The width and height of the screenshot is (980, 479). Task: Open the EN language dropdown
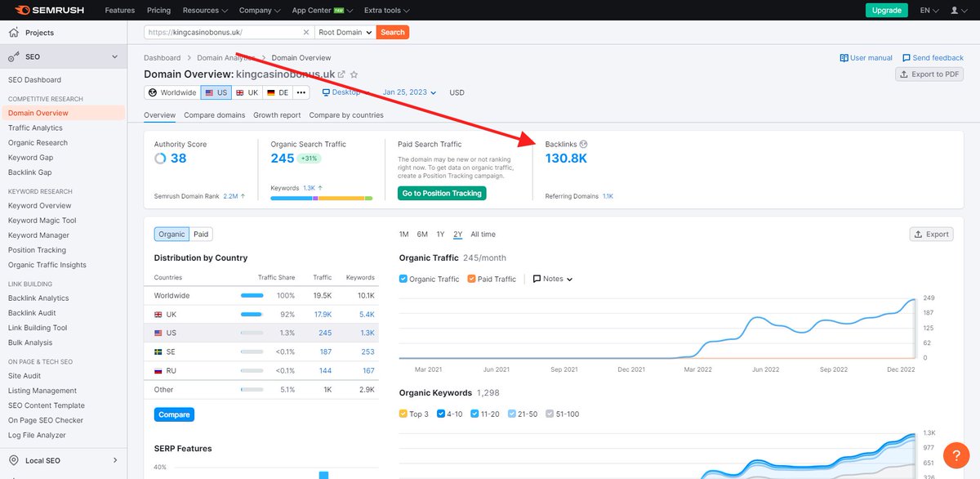click(929, 10)
